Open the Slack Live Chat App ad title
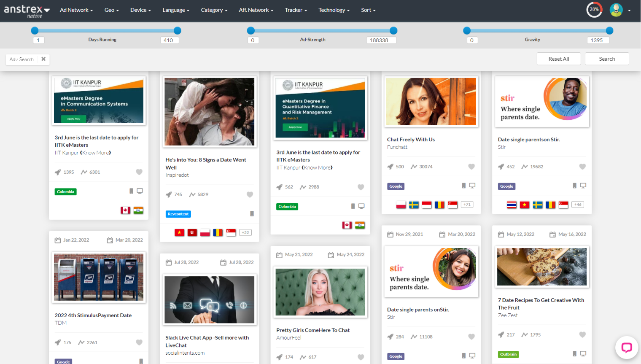Screen dimensions: 641x364 tap(207, 342)
